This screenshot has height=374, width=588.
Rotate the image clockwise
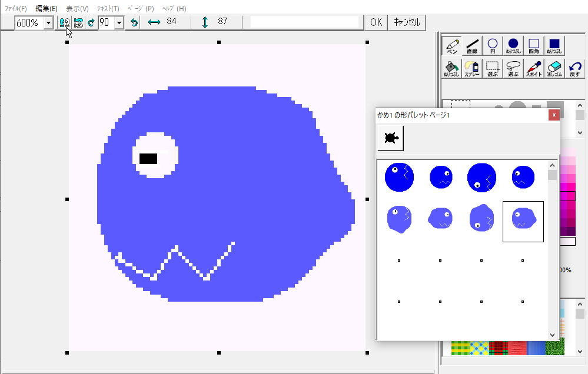click(91, 22)
